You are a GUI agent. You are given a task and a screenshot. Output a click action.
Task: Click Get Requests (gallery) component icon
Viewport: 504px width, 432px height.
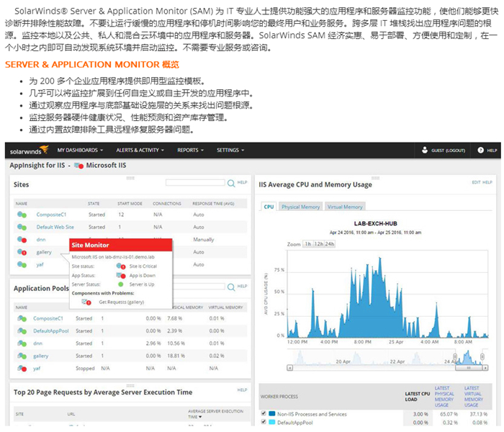point(86,302)
